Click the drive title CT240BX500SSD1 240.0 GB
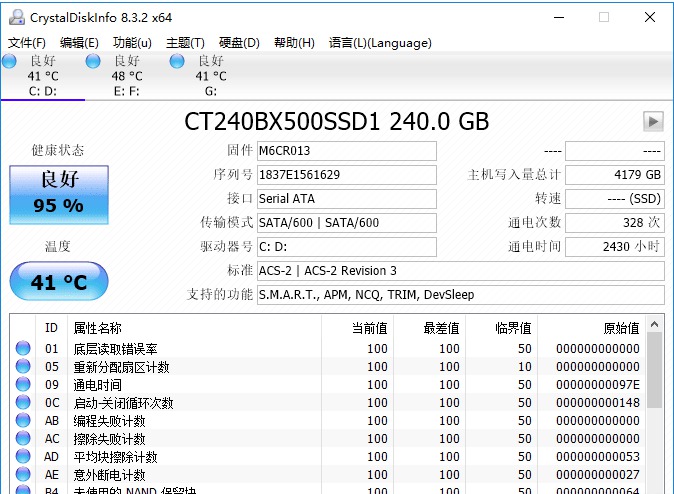Viewport: 674px width, 494px height. click(x=337, y=122)
